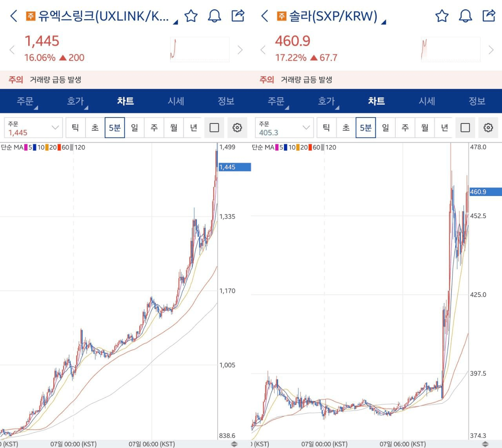The height and width of the screenshot is (448, 502).
Task: Select 초 interval on UXLINK chart
Action: coord(95,128)
